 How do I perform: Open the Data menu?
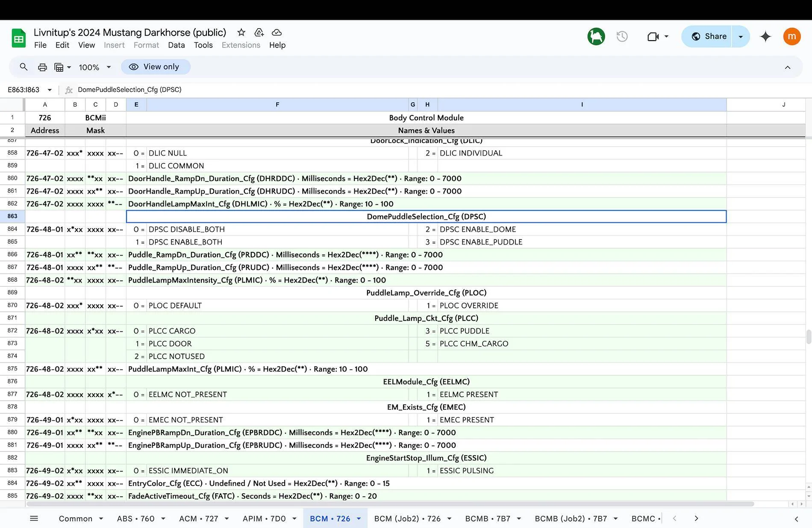click(x=176, y=45)
